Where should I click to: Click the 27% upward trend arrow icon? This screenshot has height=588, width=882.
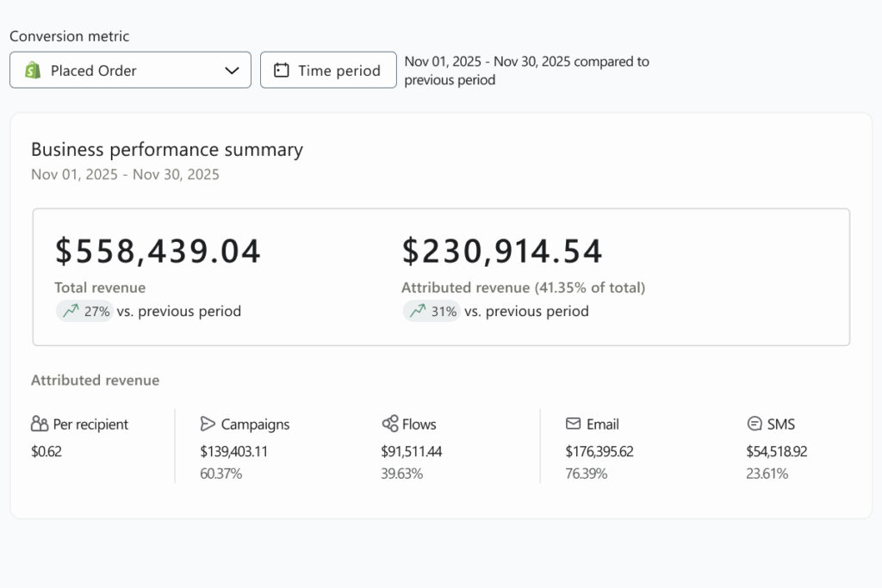tap(71, 311)
